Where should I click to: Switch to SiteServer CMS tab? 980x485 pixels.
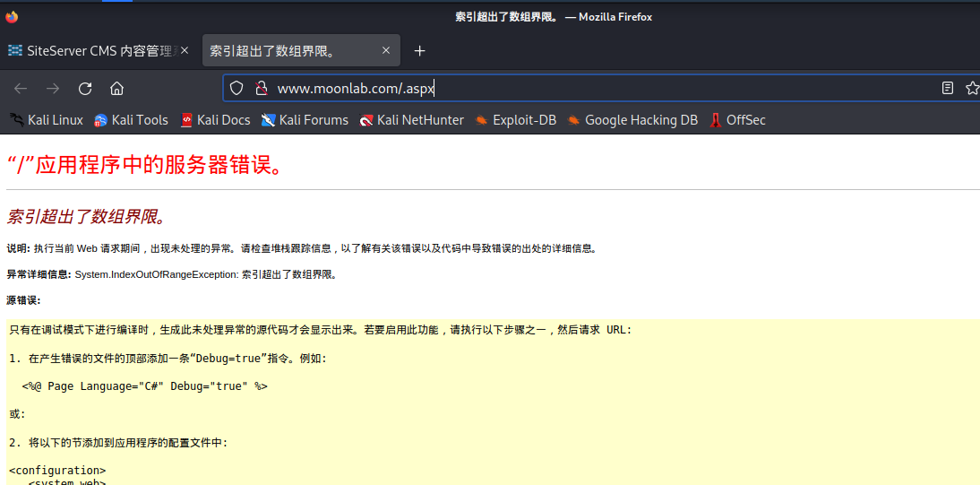pyautogui.click(x=100, y=51)
